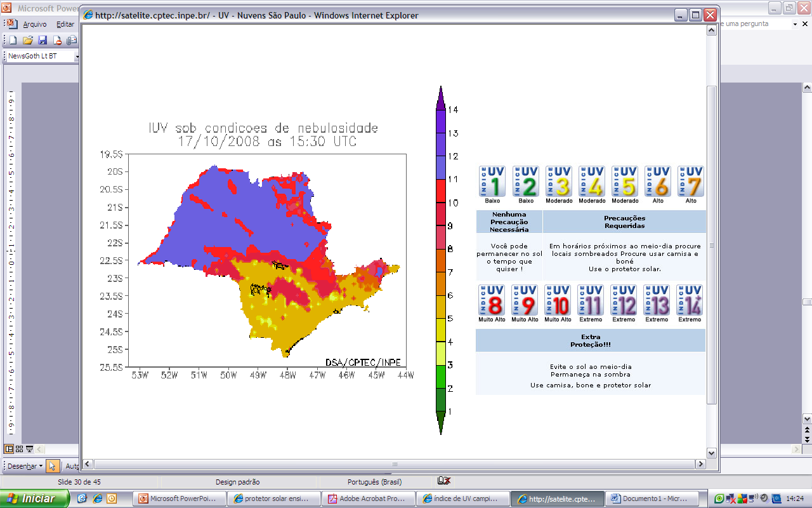Switch to Adobe Acrobat Pro taskbar window
Viewport: 812px width, 508px height.
369,498
